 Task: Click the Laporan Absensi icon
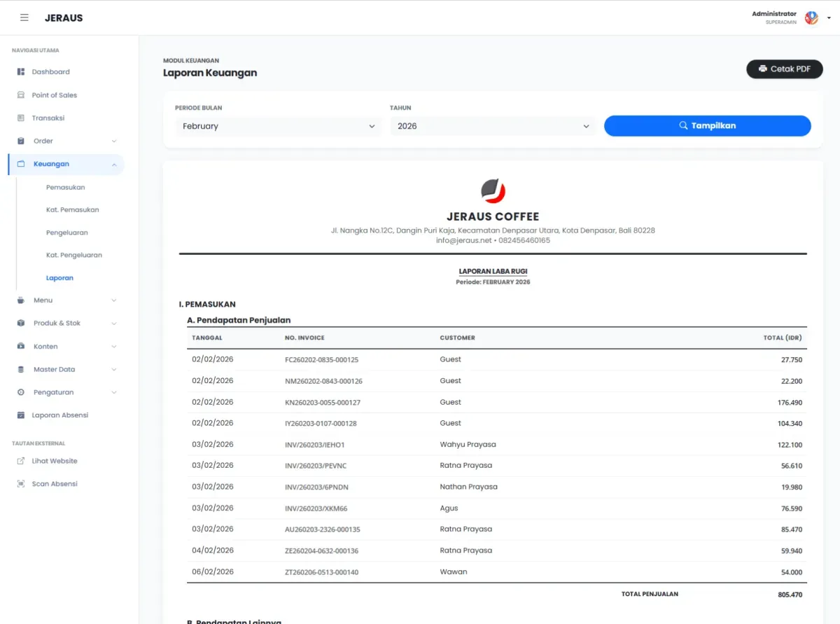tap(21, 415)
